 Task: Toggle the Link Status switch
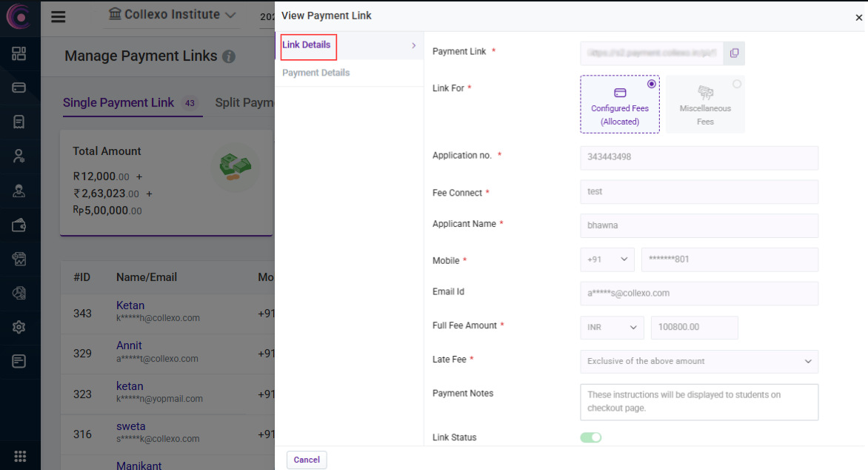click(x=591, y=437)
